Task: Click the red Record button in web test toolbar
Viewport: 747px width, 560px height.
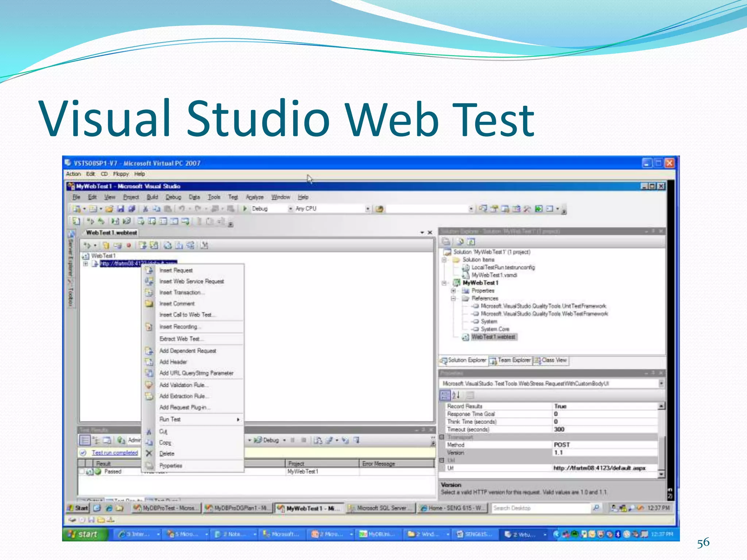Action: [x=128, y=245]
